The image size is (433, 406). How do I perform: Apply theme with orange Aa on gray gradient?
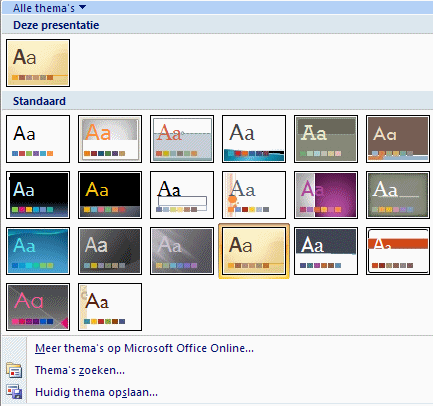[110, 139]
